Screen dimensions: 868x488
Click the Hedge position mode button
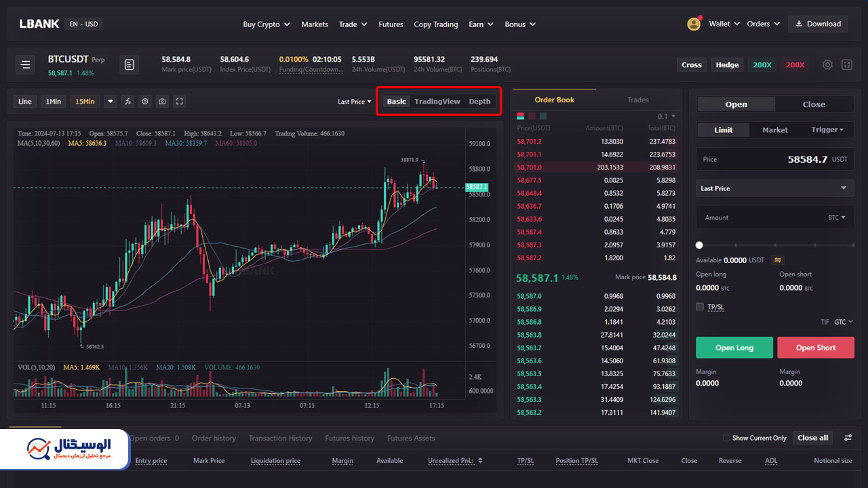(727, 65)
